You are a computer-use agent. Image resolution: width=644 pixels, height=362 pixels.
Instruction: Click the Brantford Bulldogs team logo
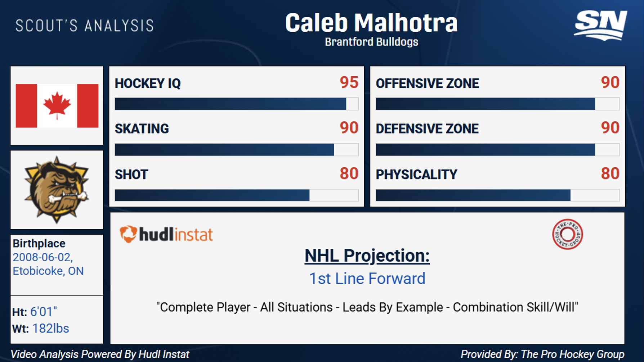57,190
